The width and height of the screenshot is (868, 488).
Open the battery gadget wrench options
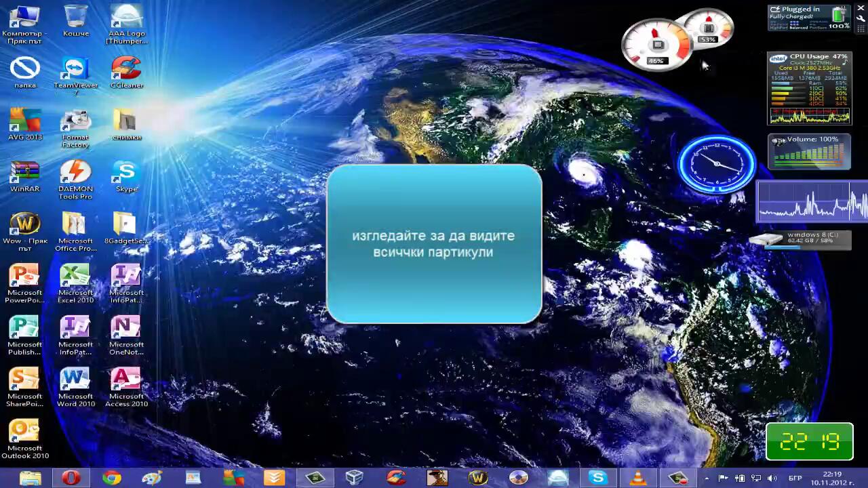click(861, 19)
